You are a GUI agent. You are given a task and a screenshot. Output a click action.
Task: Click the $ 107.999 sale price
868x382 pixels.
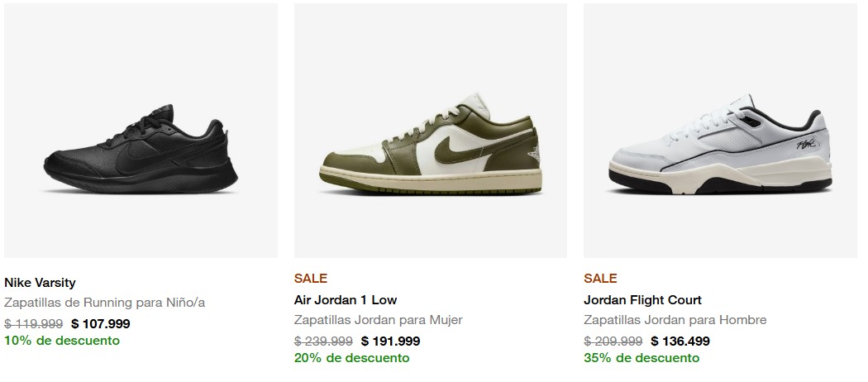point(101,324)
